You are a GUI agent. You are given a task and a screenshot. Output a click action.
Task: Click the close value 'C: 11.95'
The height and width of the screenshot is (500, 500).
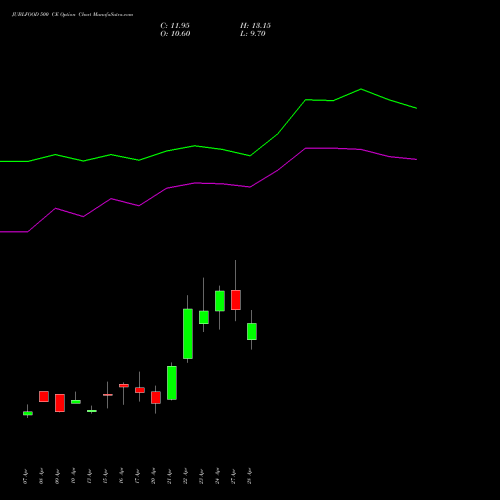175,26
